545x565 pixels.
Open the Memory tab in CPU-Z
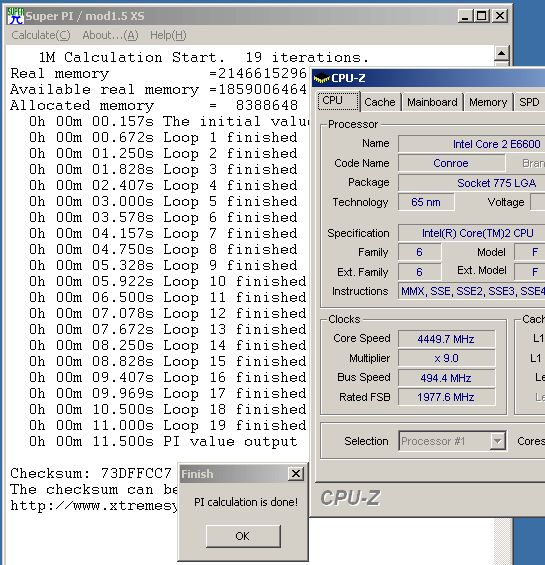pyautogui.click(x=488, y=102)
